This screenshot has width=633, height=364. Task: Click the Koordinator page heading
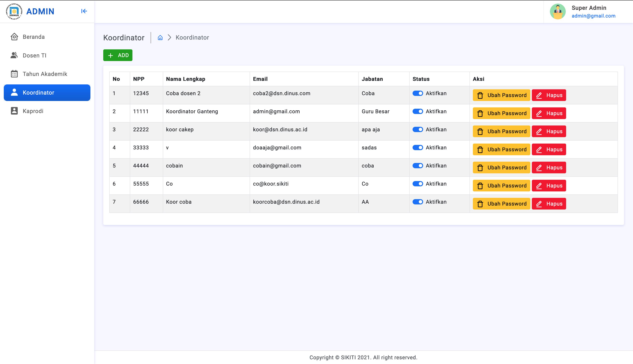(124, 37)
